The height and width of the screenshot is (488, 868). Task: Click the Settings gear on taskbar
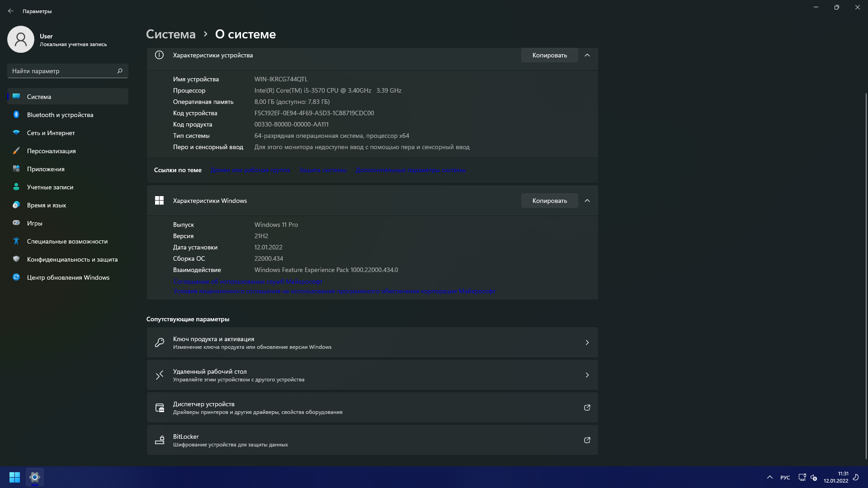(x=34, y=477)
